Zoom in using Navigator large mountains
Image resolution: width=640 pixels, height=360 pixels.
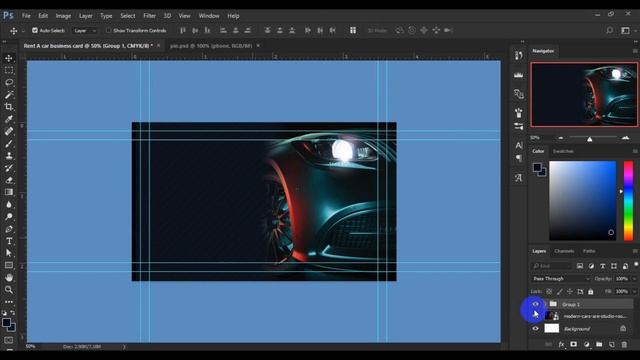pyautogui.click(x=625, y=138)
